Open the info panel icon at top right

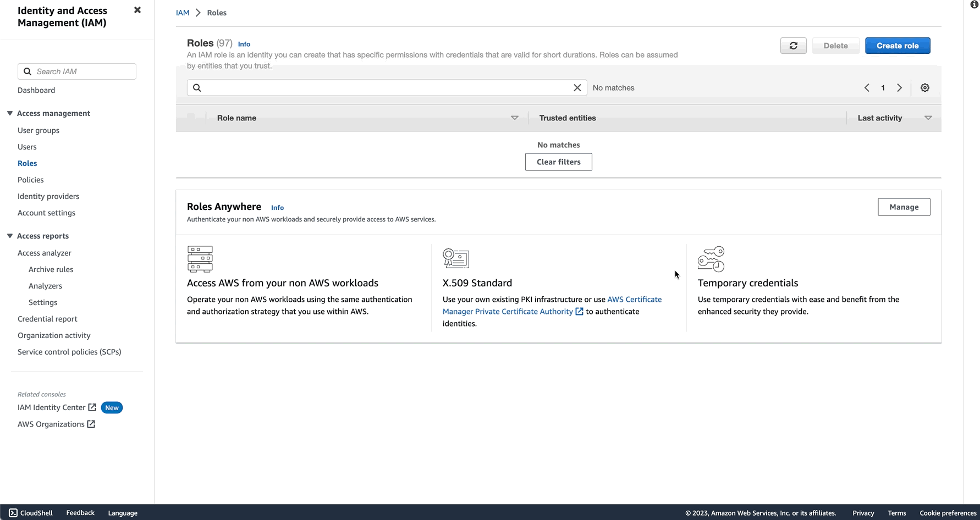pos(975,5)
